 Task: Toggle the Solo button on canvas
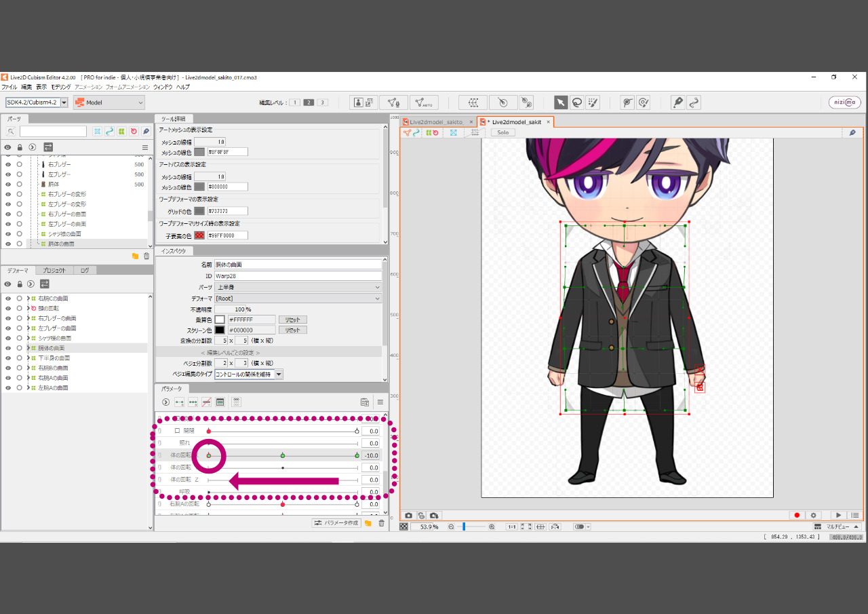point(502,132)
